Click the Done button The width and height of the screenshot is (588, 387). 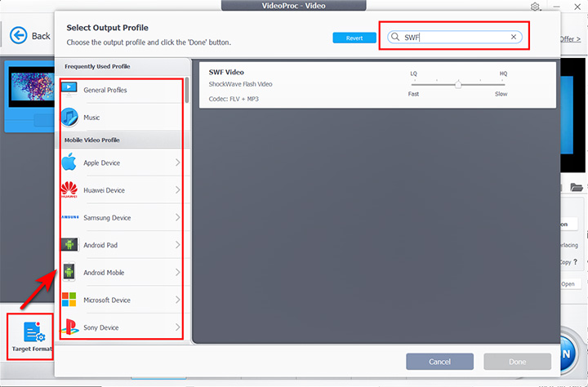click(x=517, y=362)
